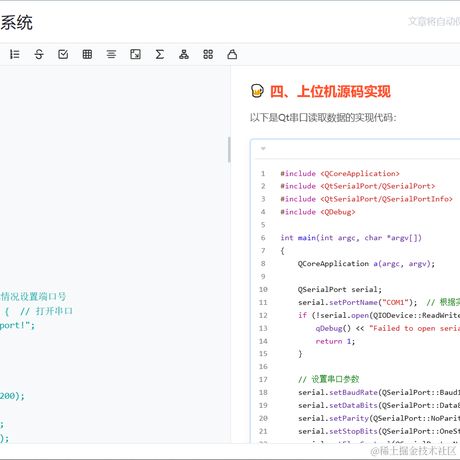Screen dimensions: 460x460
Task: Click the beer mug emoji in the heading
Action: tap(257, 91)
